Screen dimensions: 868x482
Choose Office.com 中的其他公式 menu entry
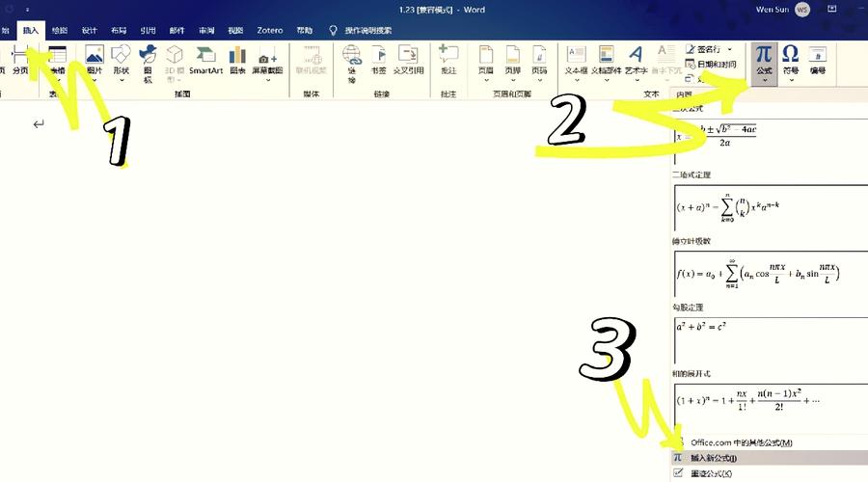click(741, 442)
